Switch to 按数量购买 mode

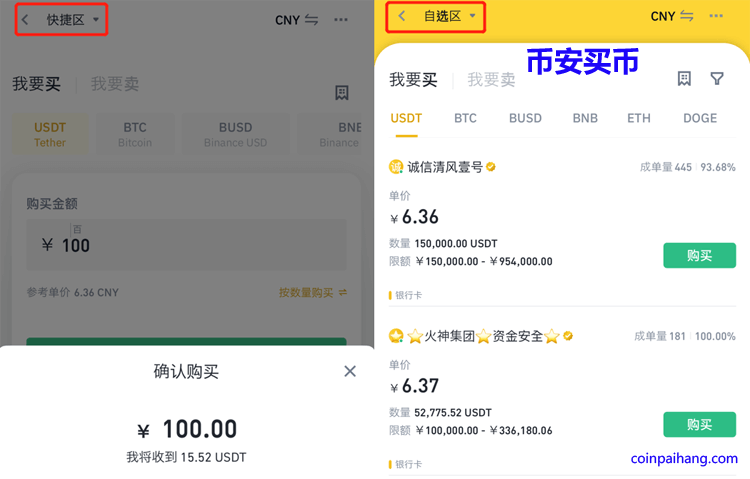coord(313,292)
